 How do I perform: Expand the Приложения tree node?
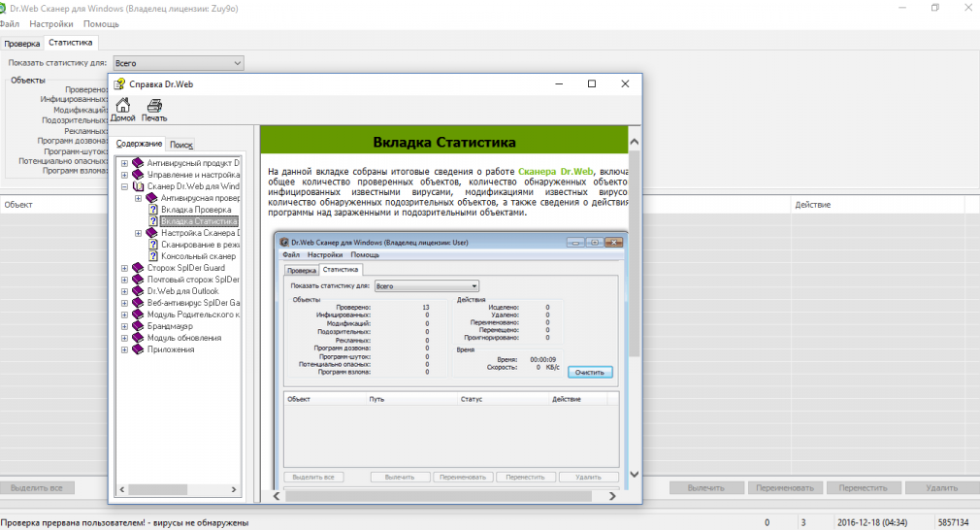124,350
